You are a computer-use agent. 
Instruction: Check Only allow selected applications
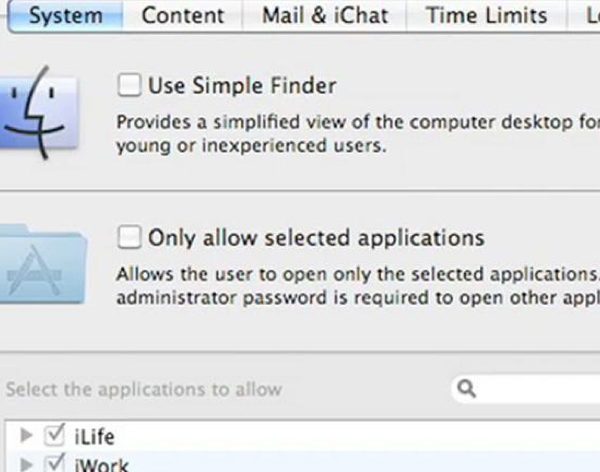pos(129,237)
